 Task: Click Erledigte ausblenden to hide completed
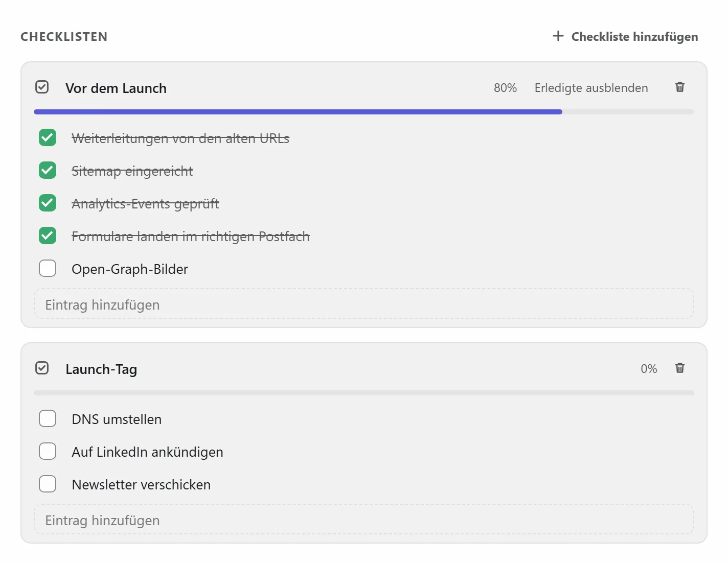591,88
